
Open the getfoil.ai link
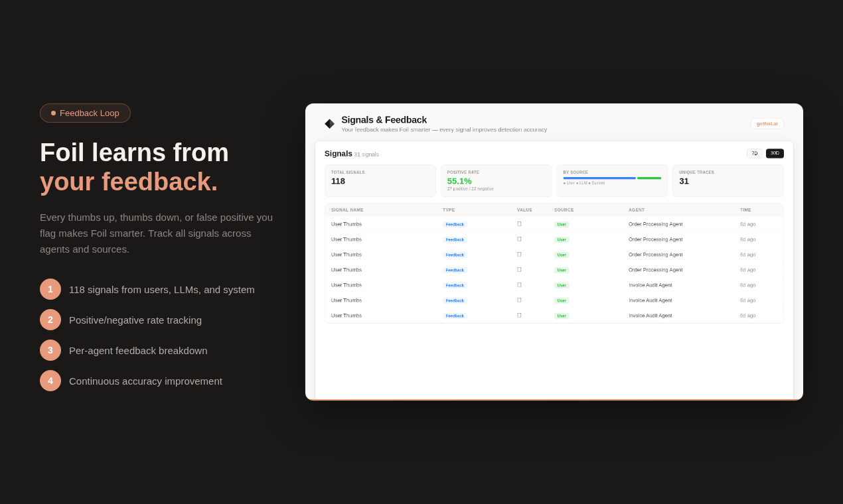(767, 123)
